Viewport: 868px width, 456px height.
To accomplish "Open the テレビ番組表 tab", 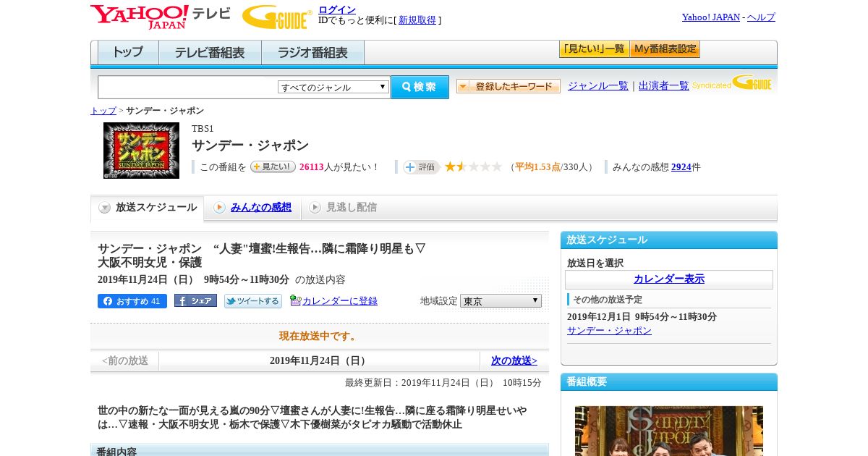I will tap(210, 52).
